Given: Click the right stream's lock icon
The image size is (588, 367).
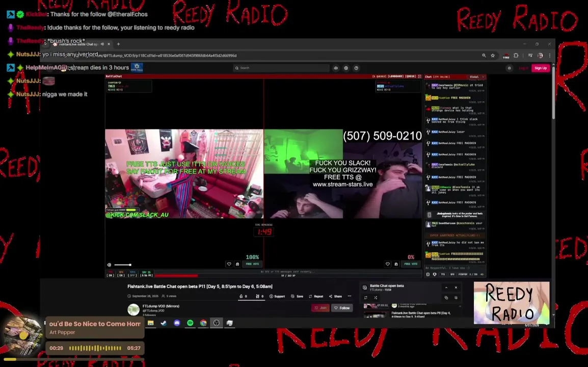Looking at the screenshot, I should (396, 264).
